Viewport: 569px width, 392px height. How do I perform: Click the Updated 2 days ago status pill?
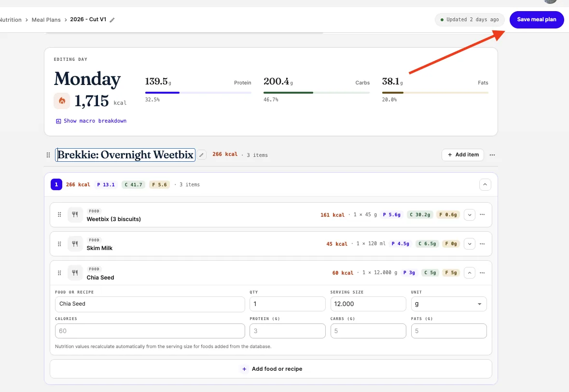470,20
